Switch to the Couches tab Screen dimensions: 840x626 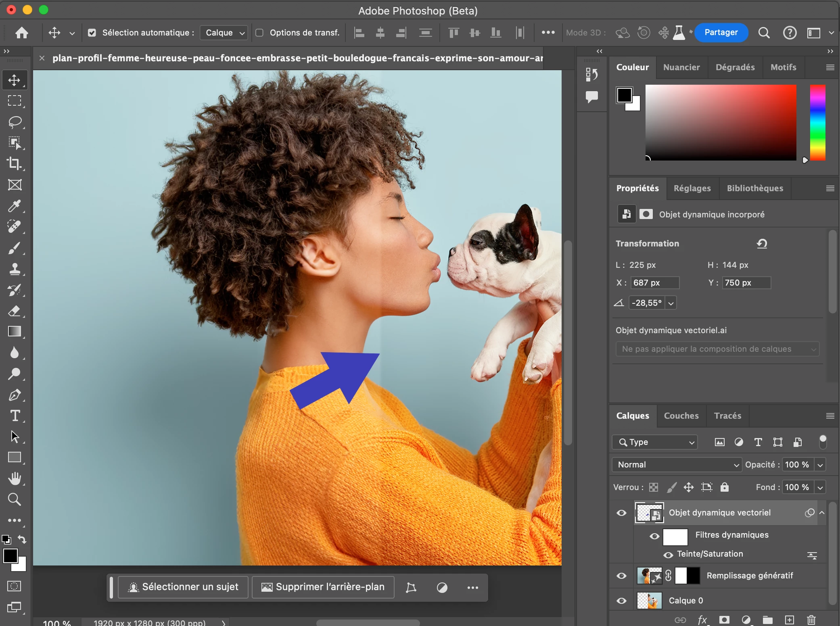[x=681, y=416]
